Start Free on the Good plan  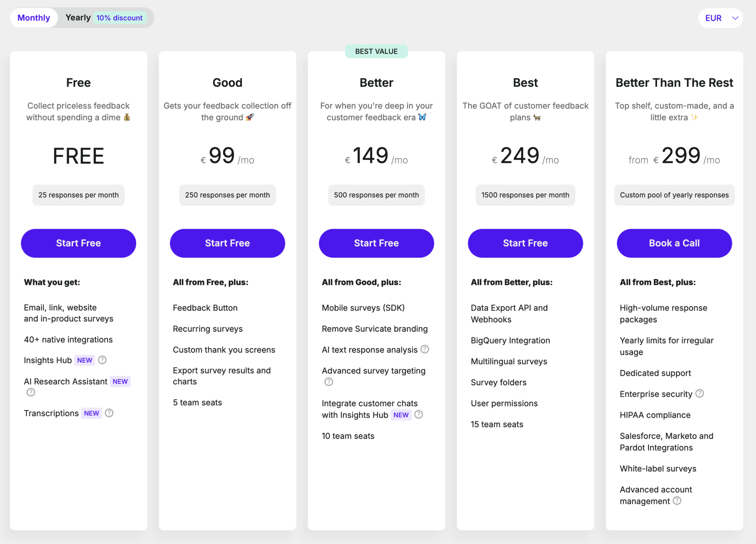pyautogui.click(x=227, y=243)
